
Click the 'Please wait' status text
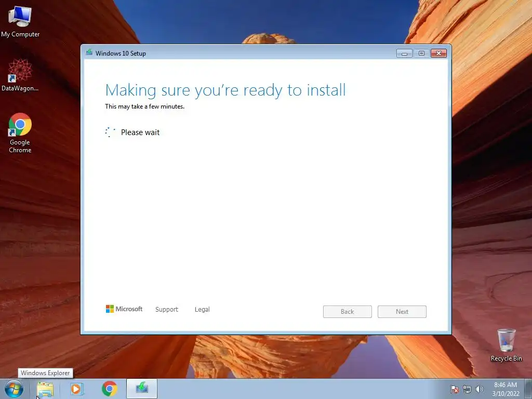click(x=140, y=132)
